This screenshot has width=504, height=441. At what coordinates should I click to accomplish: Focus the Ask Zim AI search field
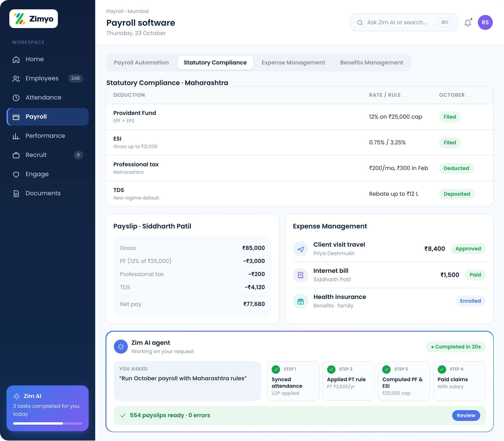click(x=404, y=23)
